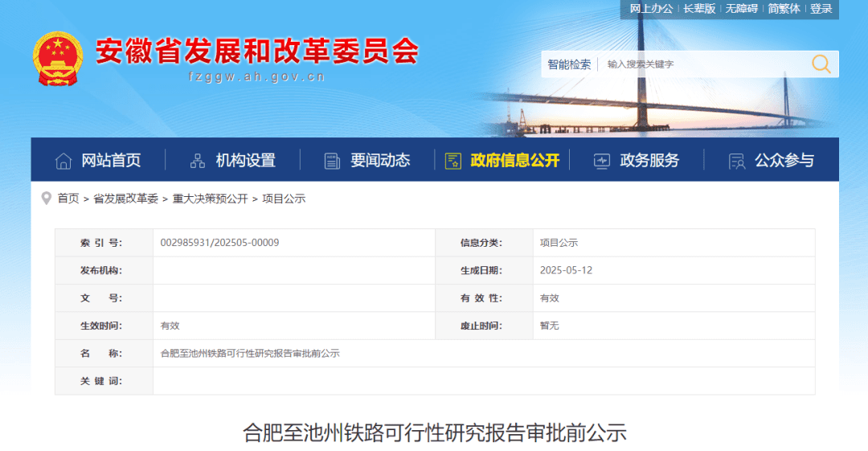Screen dimensions: 868x451
Task: Select 公众参与 in the navigation bar
Action: (784, 161)
